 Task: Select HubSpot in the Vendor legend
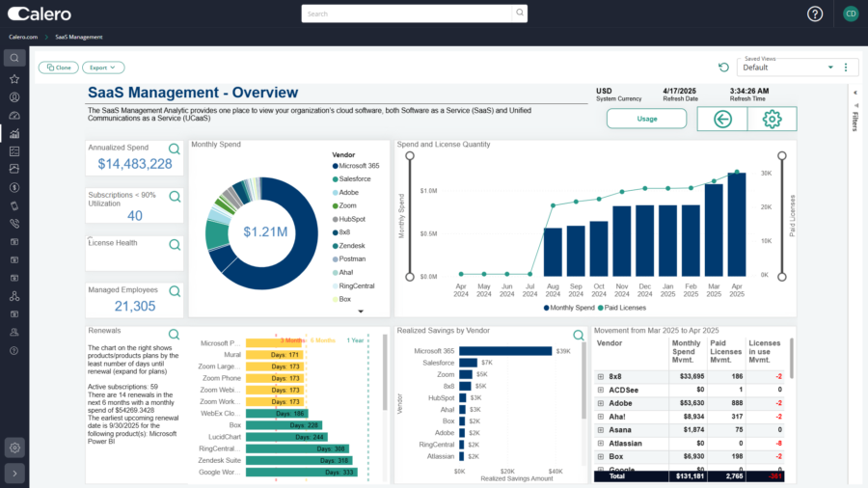coord(349,219)
